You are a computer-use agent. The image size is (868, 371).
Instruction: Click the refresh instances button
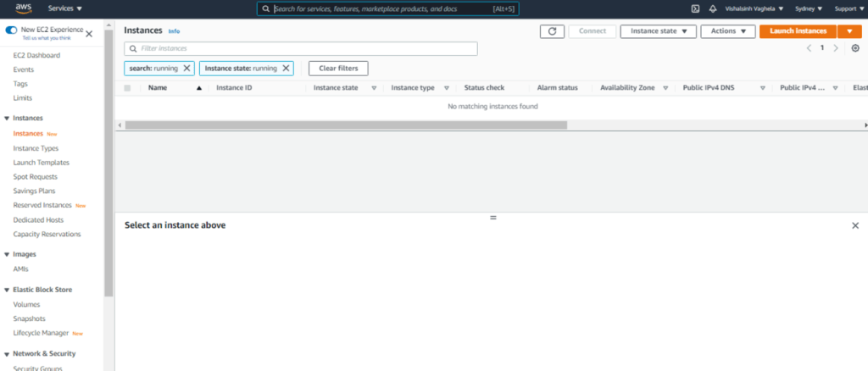[x=552, y=31]
